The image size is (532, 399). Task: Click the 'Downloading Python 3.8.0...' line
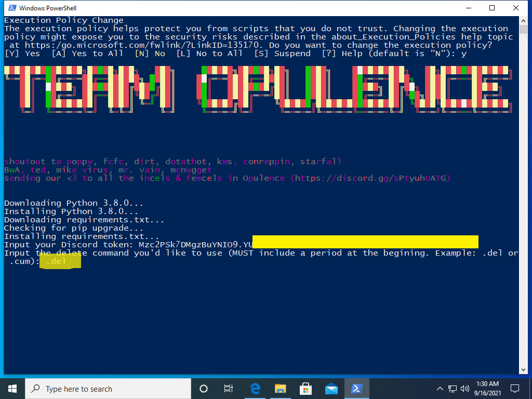pos(74,203)
